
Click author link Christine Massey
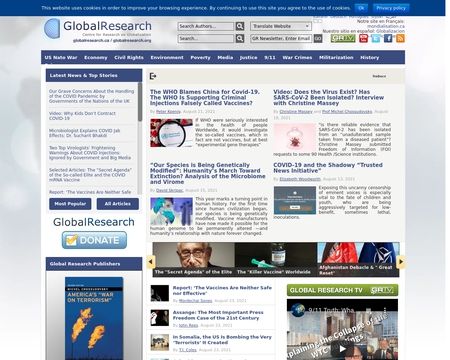coord(296,112)
